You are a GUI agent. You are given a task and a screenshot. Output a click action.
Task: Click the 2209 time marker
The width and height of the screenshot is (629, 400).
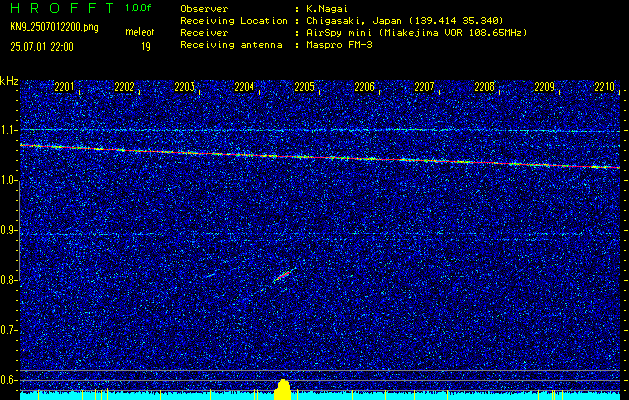coord(545,87)
